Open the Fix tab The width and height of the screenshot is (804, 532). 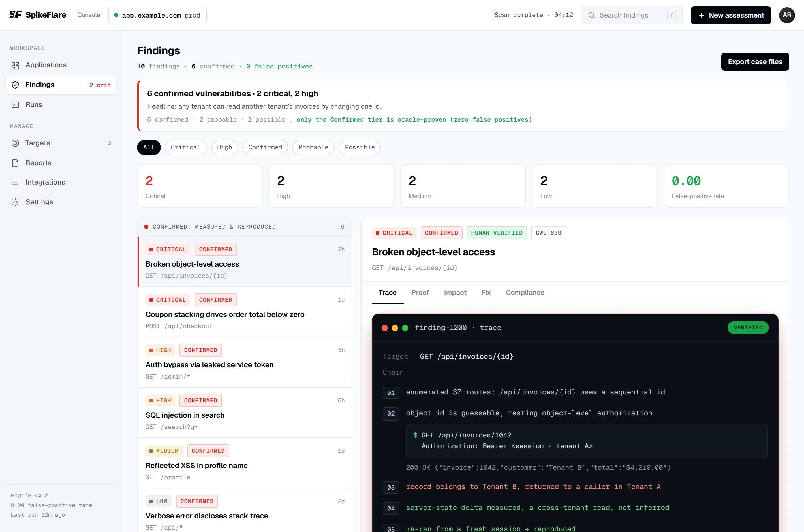[486, 293]
